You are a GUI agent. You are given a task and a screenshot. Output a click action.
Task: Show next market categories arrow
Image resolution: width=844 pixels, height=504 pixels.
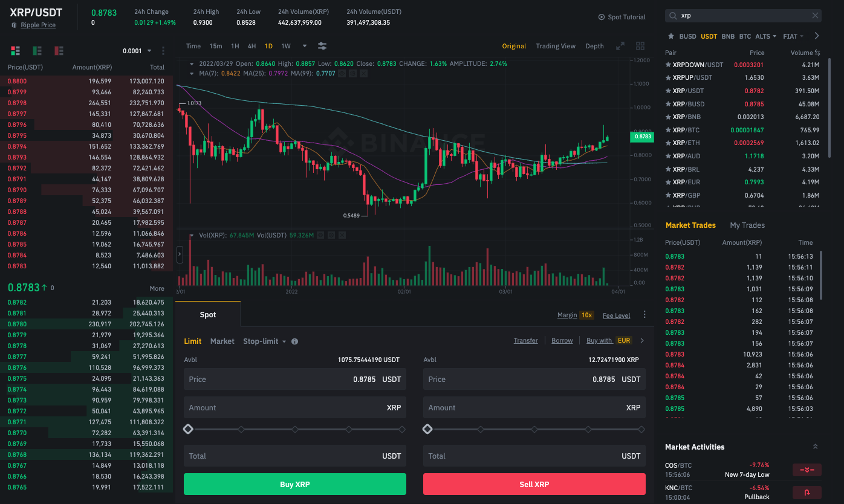(817, 36)
